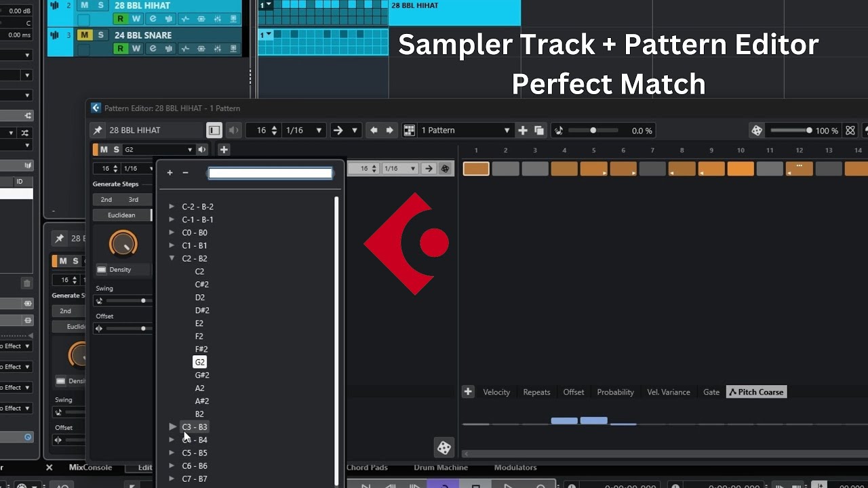This screenshot has width=868, height=488.
Task: Mute the 24 BBL SNARE track
Action: 84,35
